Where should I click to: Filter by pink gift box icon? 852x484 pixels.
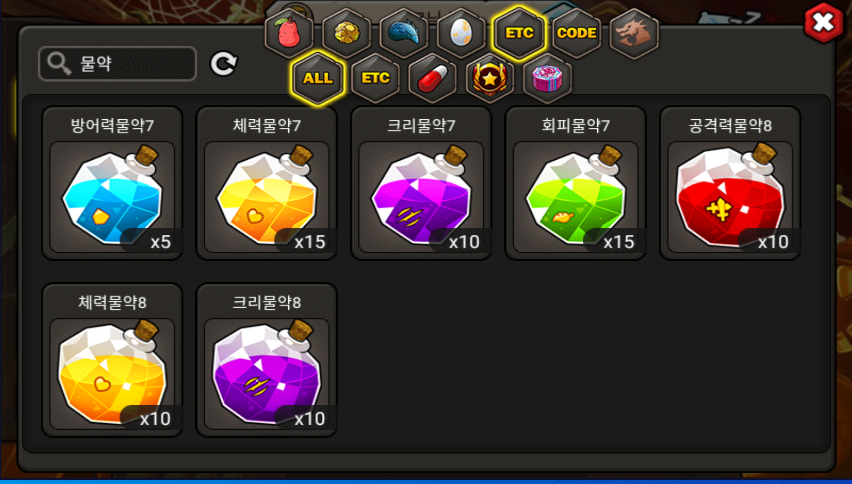(x=548, y=78)
